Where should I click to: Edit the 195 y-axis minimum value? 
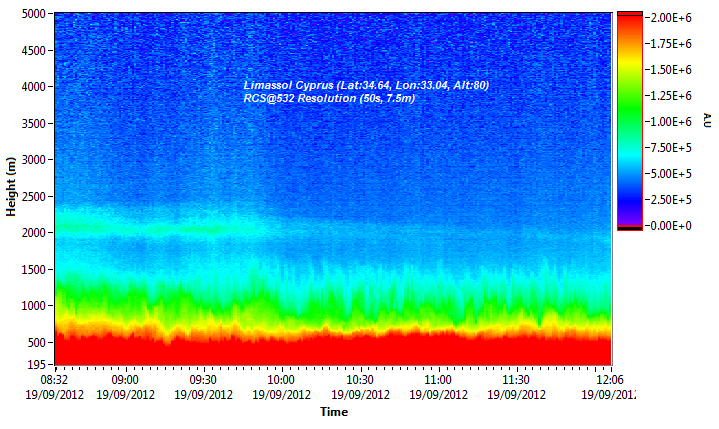click(37, 365)
